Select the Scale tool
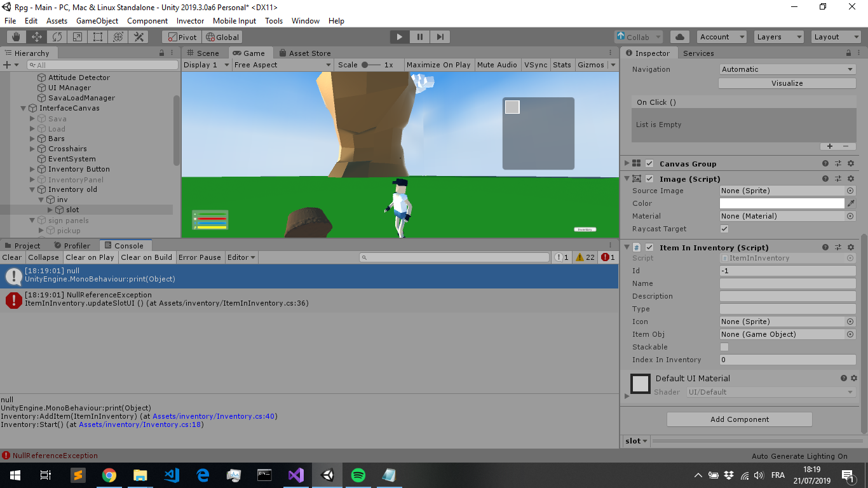This screenshot has width=868, height=488. (x=77, y=36)
